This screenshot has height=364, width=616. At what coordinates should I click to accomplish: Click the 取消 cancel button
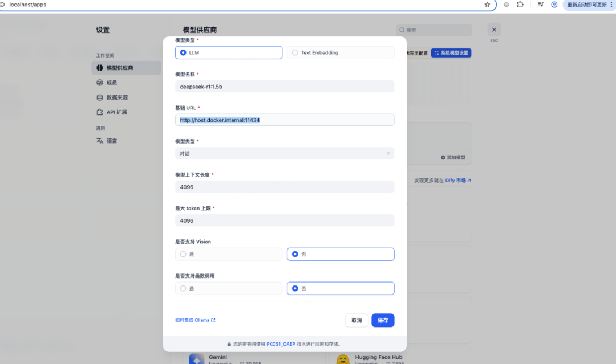tap(356, 321)
